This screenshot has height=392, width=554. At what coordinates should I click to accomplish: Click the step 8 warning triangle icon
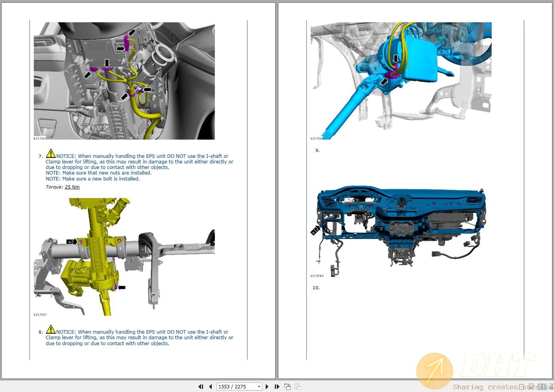point(51,329)
